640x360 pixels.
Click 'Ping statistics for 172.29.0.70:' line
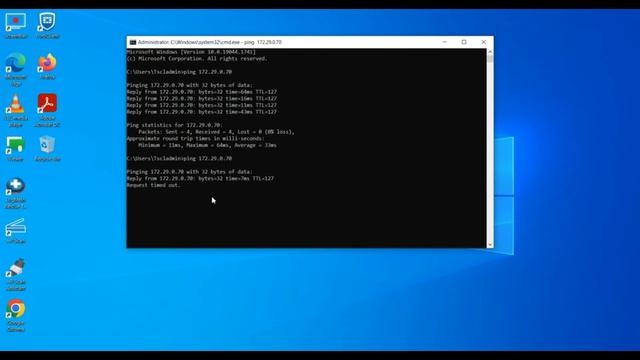[174, 125]
